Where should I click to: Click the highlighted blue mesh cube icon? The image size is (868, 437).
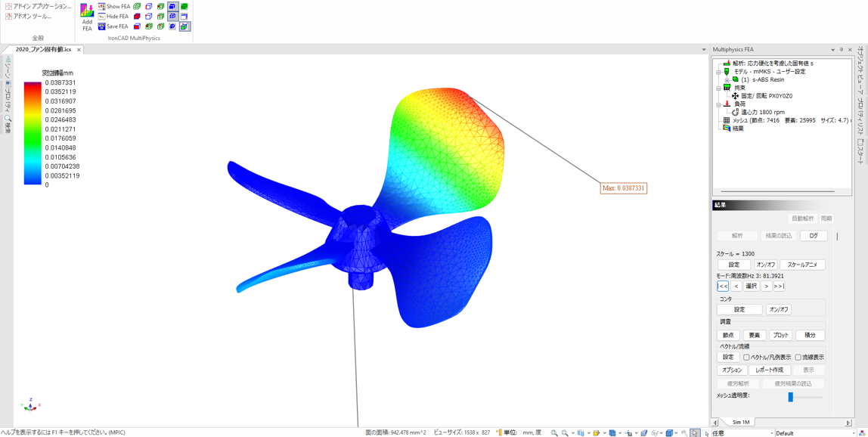(172, 16)
